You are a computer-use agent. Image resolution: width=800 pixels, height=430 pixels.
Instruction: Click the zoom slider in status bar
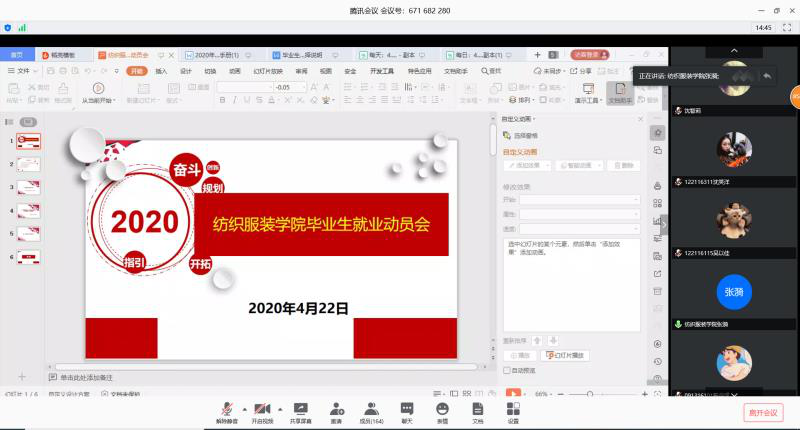pos(590,394)
